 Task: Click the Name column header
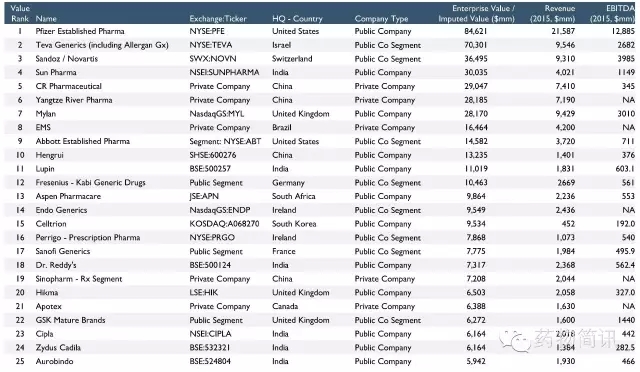pyautogui.click(x=46, y=19)
